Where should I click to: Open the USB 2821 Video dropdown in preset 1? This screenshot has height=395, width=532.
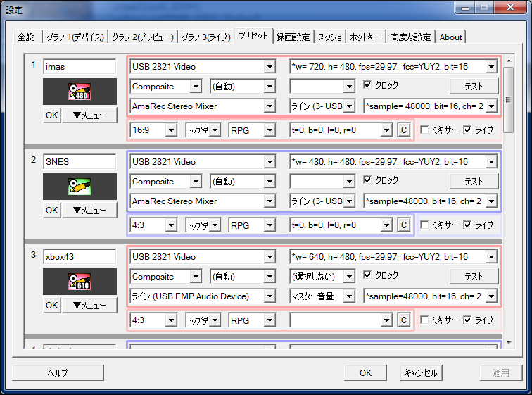click(203, 66)
